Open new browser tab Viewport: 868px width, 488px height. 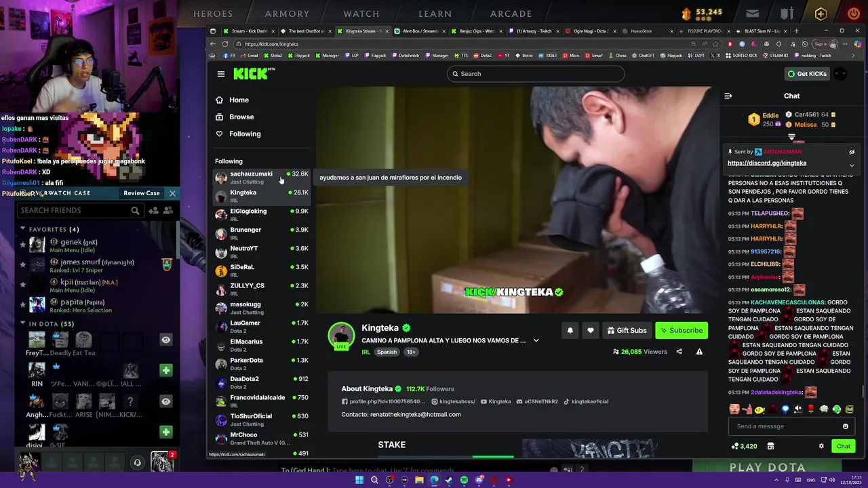pyautogui.click(x=796, y=30)
